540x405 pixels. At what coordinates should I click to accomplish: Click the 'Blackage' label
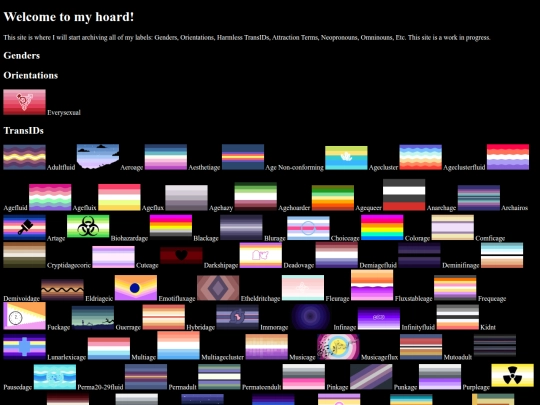point(206,238)
